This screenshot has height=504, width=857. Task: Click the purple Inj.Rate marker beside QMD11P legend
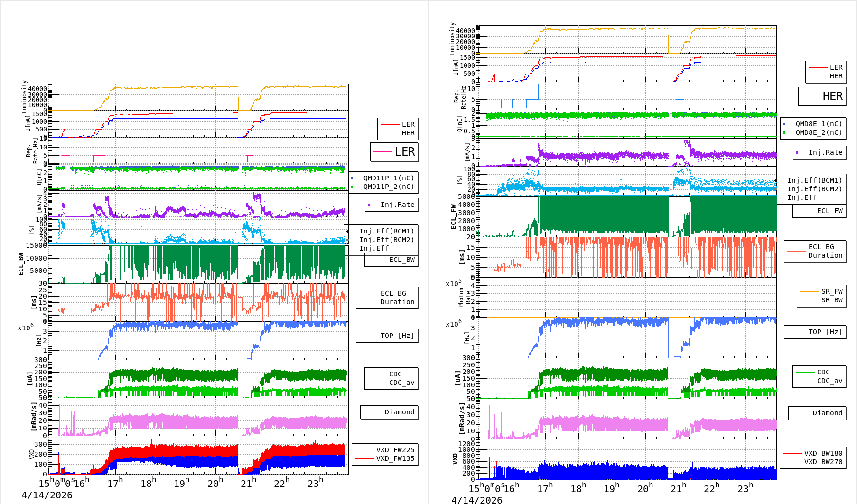point(369,205)
